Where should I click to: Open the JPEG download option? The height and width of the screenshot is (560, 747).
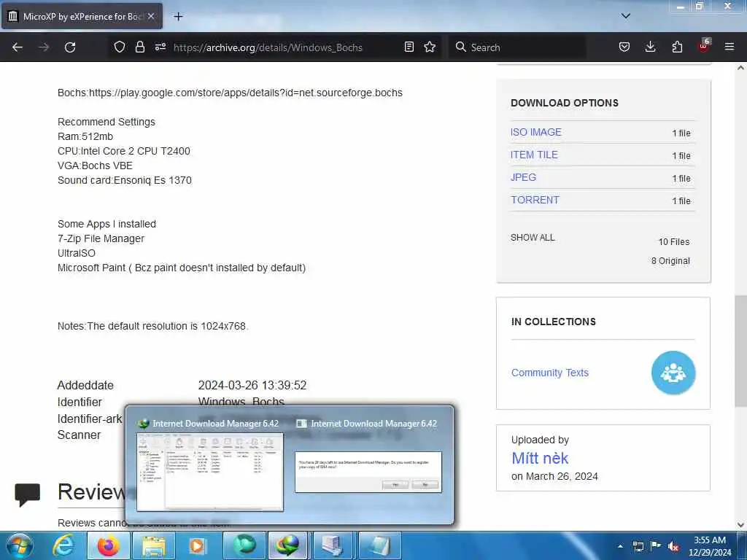523,177
